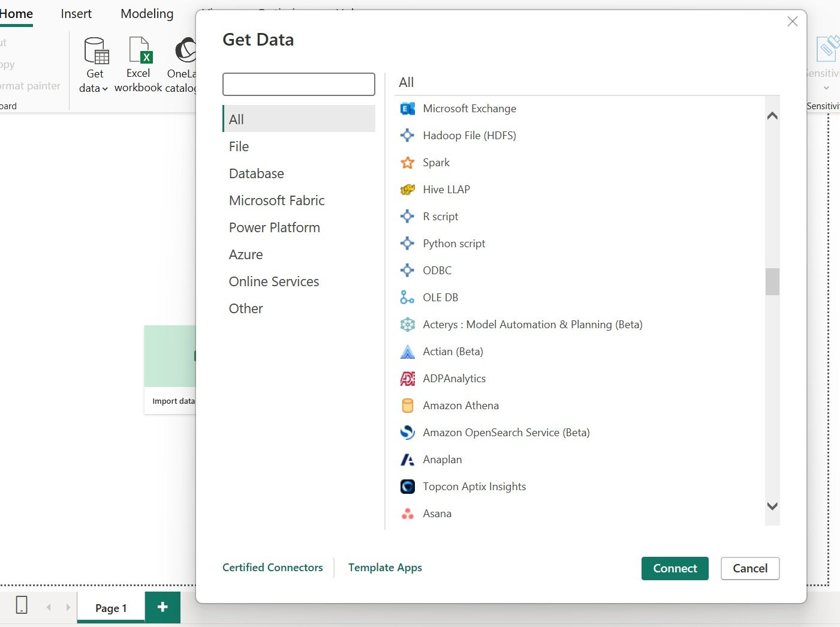Viewport: 840px width, 627px height.
Task: Select the Hadoop File (HDFS) connector
Action: 469,135
